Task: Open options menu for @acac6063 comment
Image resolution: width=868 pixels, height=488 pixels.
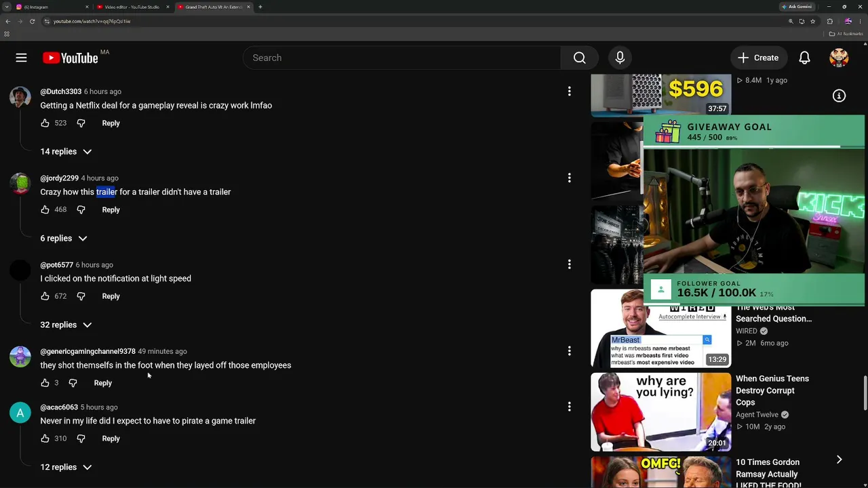Action: pos(570,407)
